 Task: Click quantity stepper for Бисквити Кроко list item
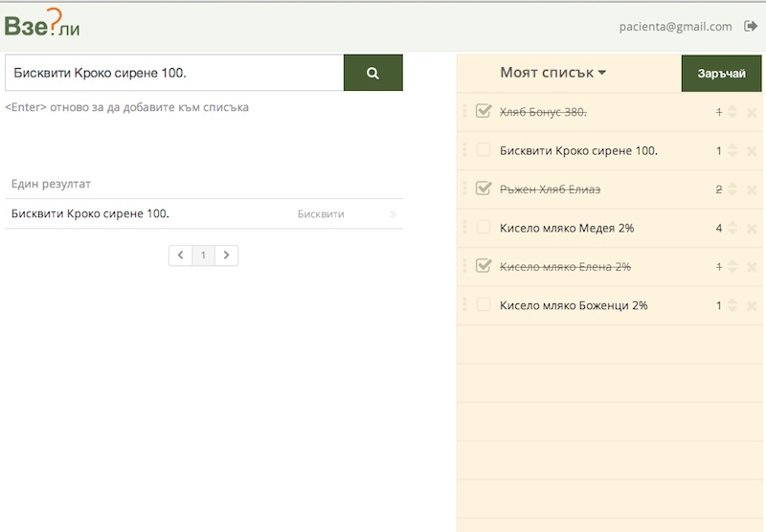(732, 150)
